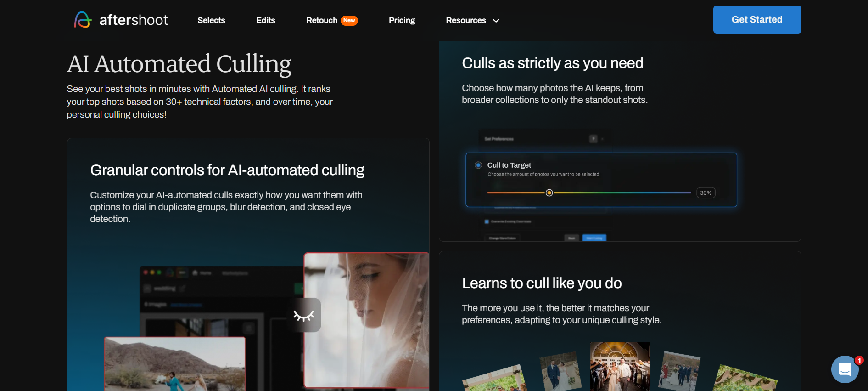This screenshot has height=391, width=868.
Task: Expand the Resources dropdown chevron
Action: [x=496, y=21]
